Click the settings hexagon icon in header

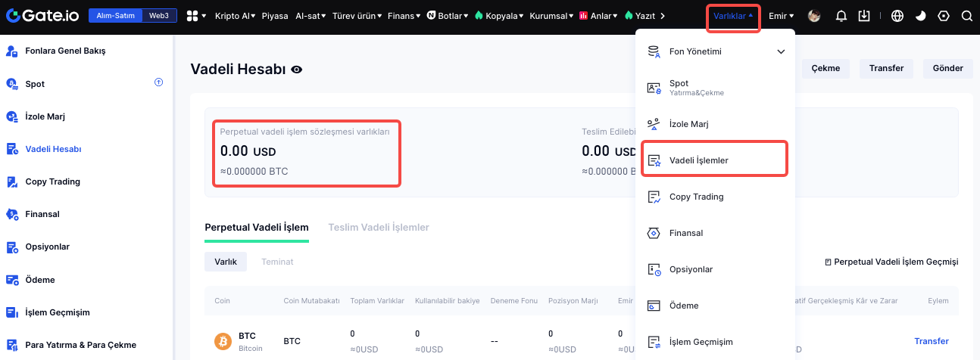point(943,16)
